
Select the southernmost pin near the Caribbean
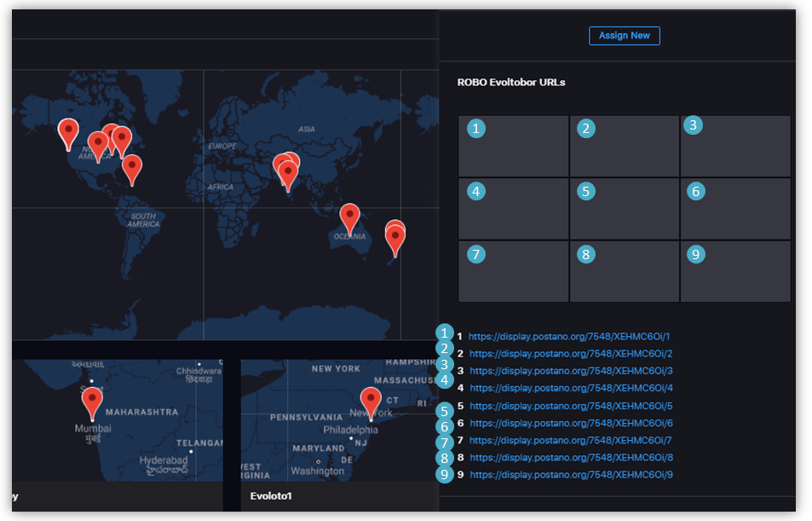[131, 168]
